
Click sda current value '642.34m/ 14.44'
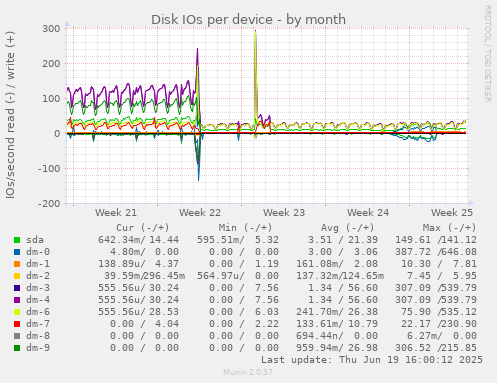138,240
